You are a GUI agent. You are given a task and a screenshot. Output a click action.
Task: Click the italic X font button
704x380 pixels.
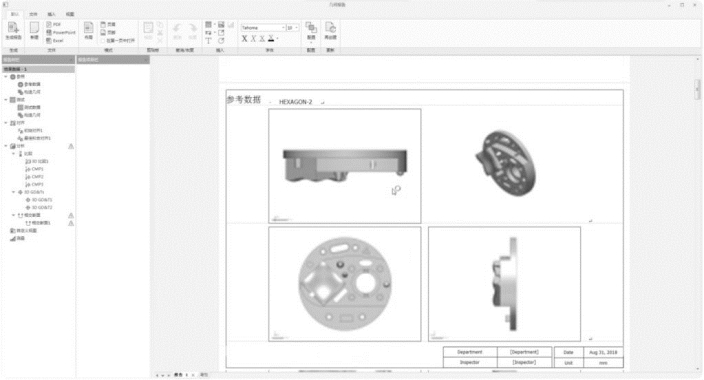[253, 39]
